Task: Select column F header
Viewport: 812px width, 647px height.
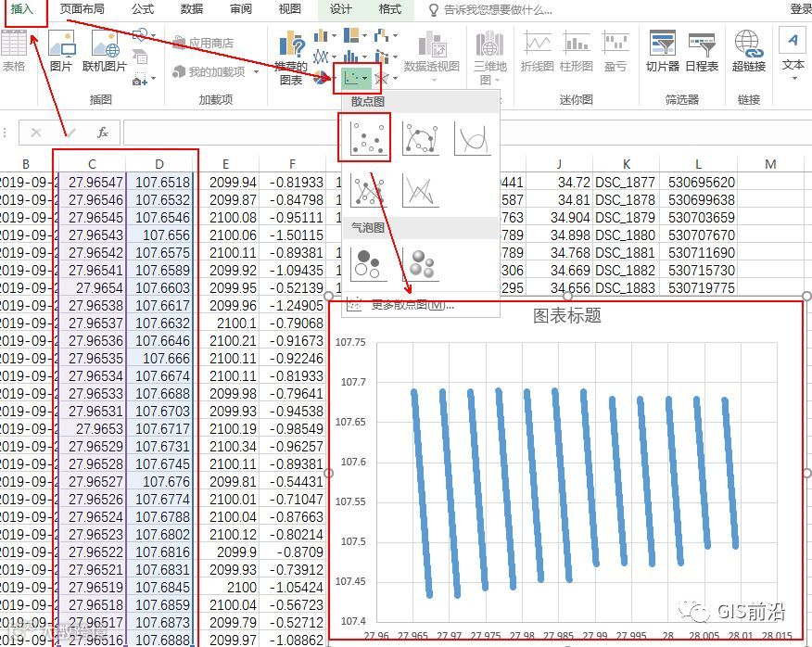Action: [292, 164]
